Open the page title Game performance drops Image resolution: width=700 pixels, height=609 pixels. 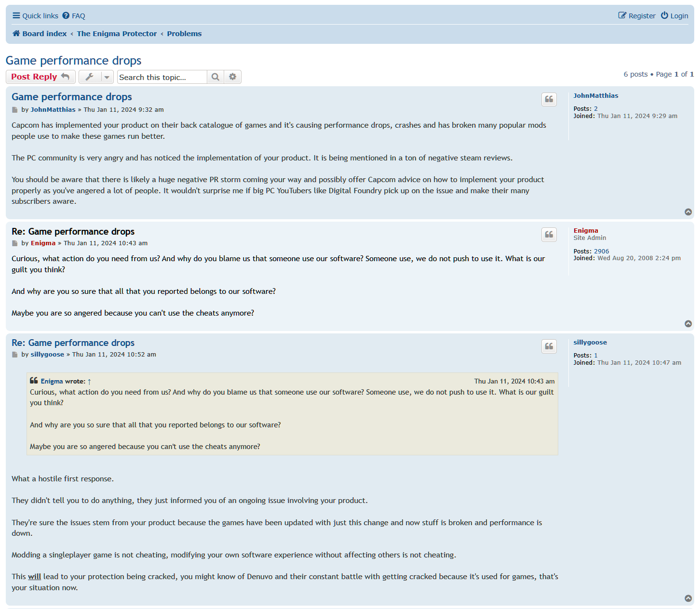point(73,61)
